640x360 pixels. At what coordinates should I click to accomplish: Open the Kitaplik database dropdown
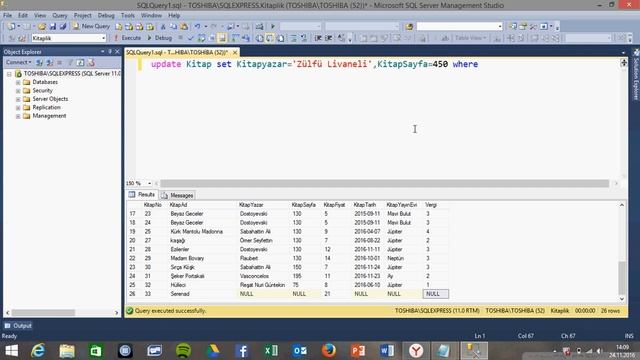pyautogui.click(x=103, y=38)
